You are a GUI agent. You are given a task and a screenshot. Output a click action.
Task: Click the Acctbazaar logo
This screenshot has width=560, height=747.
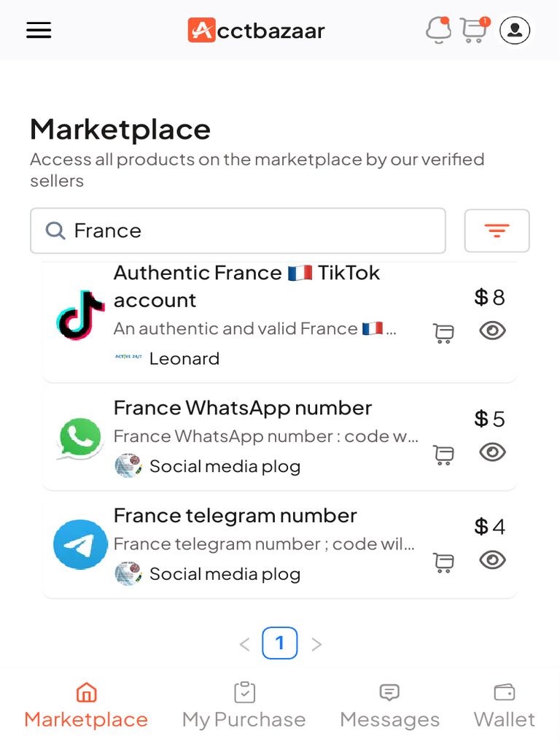256,30
